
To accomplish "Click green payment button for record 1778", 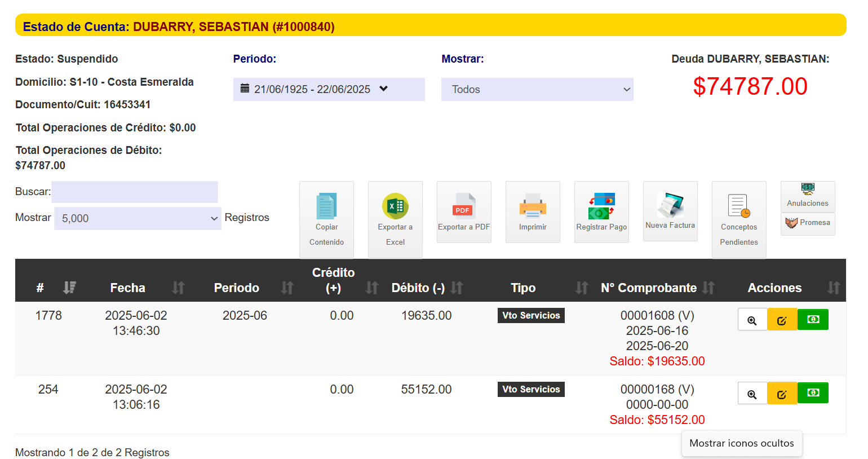I will (x=813, y=320).
